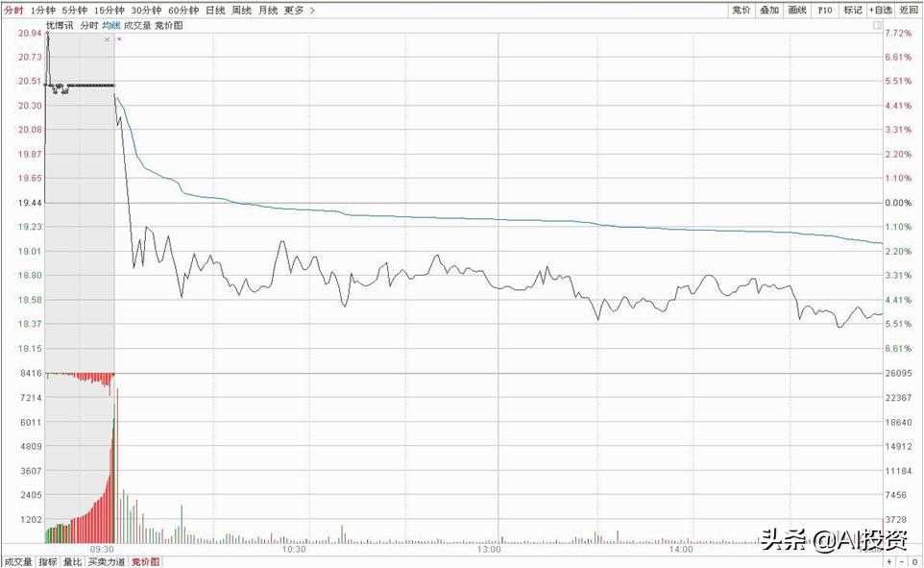The image size is (924, 568).
Task: Close the call auction shaded panel
Action: coord(107,39)
